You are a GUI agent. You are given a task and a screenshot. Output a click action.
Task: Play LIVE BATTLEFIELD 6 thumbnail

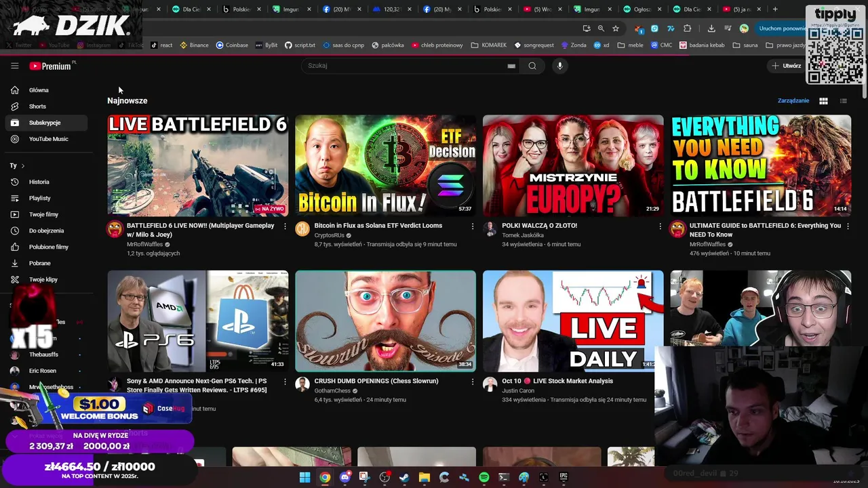pyautogui.click(x=197, y=166)
